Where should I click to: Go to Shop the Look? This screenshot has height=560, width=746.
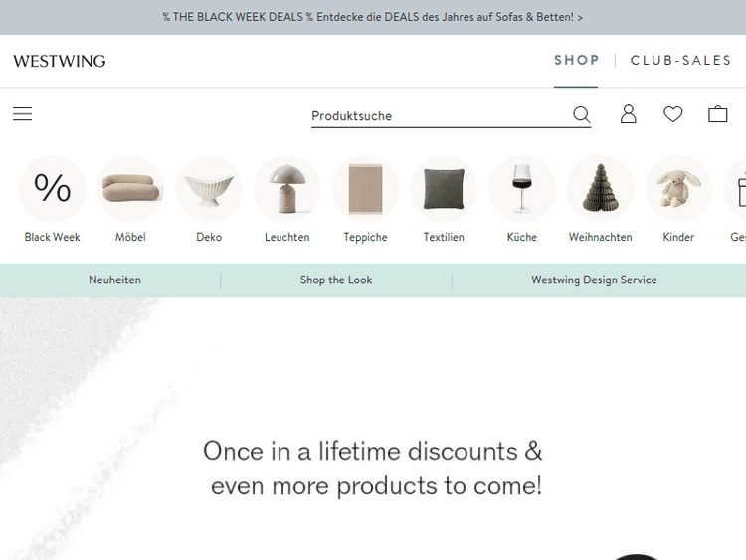coord(336,280)
